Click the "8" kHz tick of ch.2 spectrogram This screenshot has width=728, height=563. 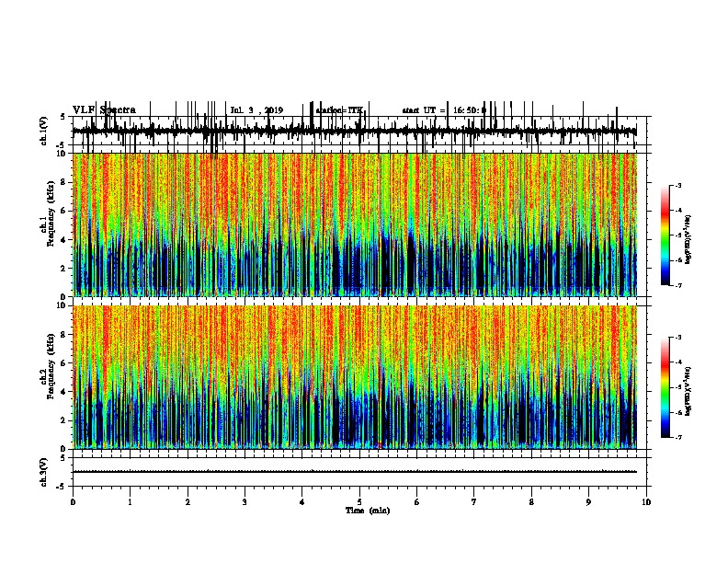coord(64,335)
